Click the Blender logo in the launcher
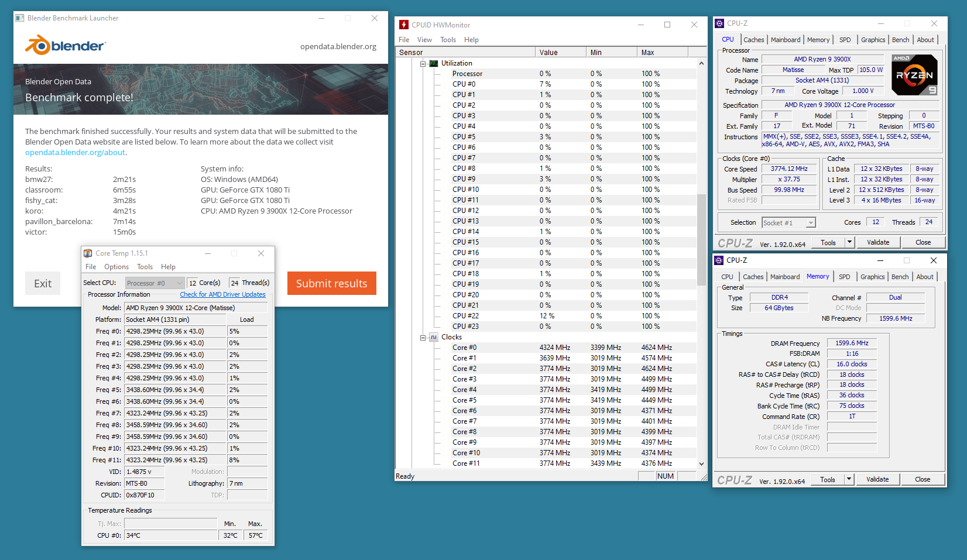 (x=65, y=45)
